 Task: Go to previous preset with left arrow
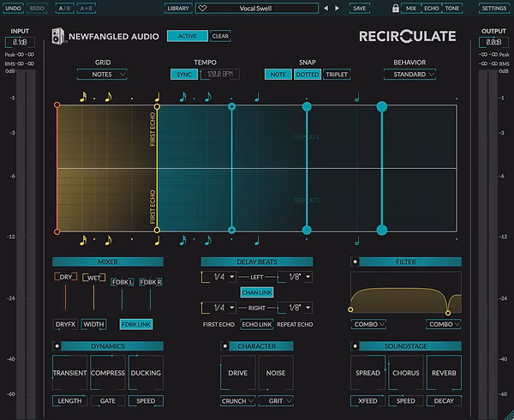326,9
